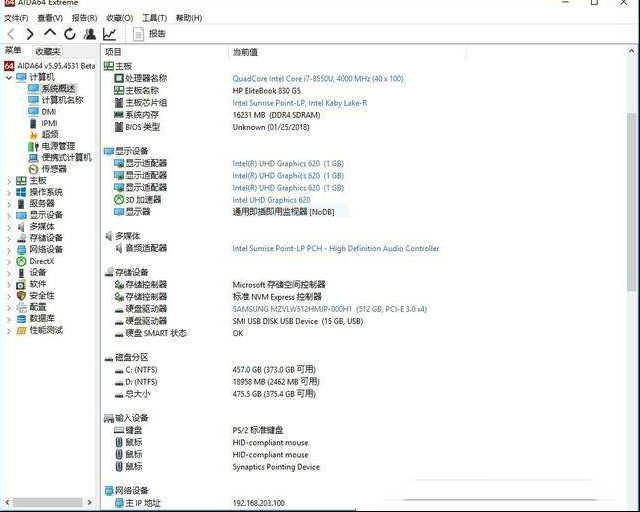Click the 音频适配器 speaker icon
This screenshot has width=640, height=512.
pos(119,248)
